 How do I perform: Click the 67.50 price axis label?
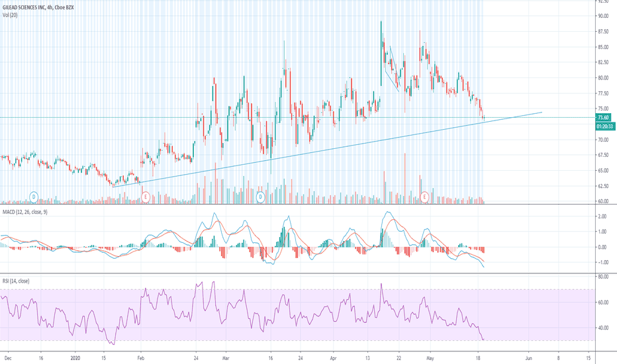603,155
